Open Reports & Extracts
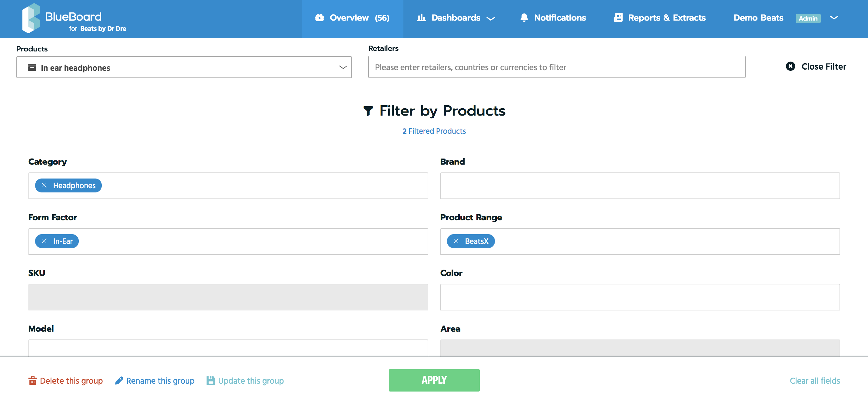This screenshot has height=400, width=868. click(x=659, y=18)
